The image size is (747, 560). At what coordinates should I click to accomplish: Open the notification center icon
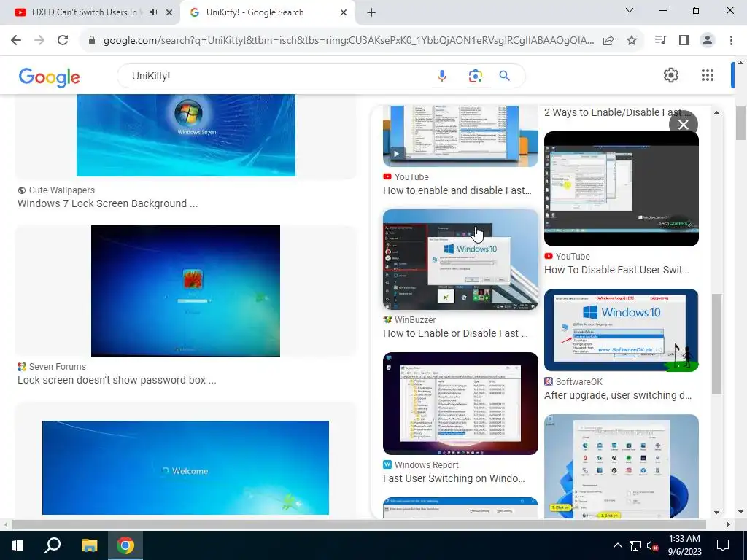coord(723,545)
